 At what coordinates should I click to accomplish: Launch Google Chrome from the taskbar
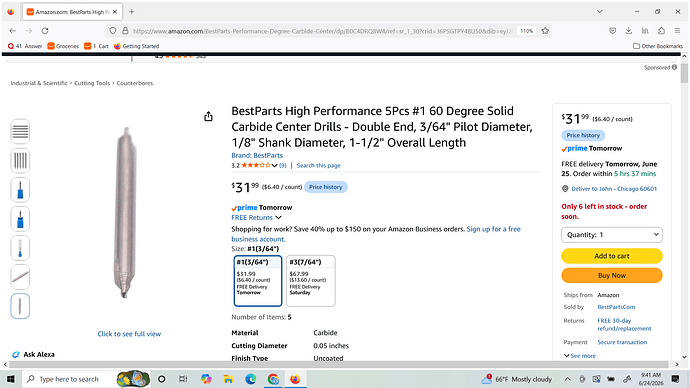[x=273, y=379]
